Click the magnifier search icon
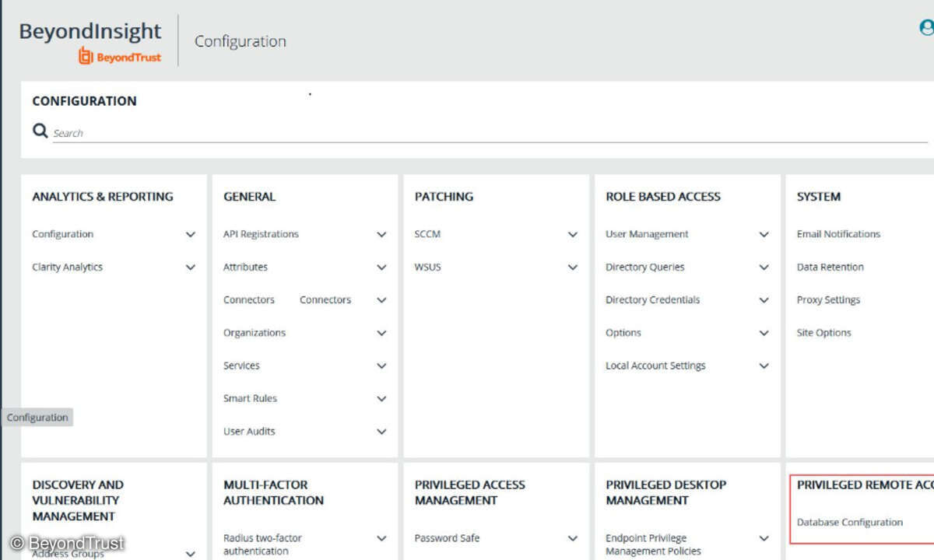The width and height of the screenshot is (934, 560). pyautogui.click(x=40, y=131)
